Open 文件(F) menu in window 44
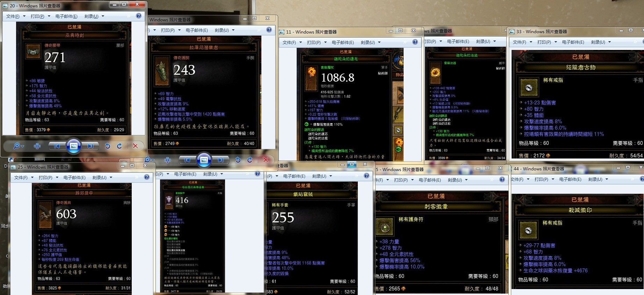This screenshot has width=644, height=295. 517,179
